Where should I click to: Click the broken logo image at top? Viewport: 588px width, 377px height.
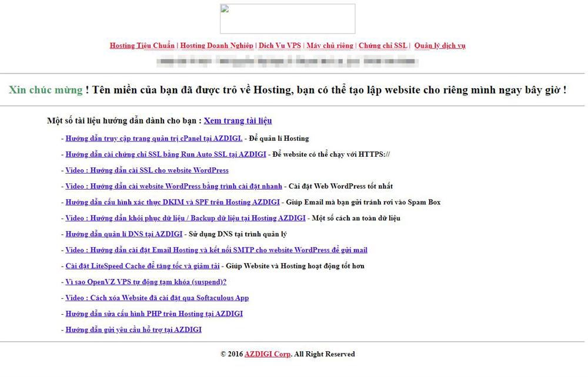(x=287, y=19)
